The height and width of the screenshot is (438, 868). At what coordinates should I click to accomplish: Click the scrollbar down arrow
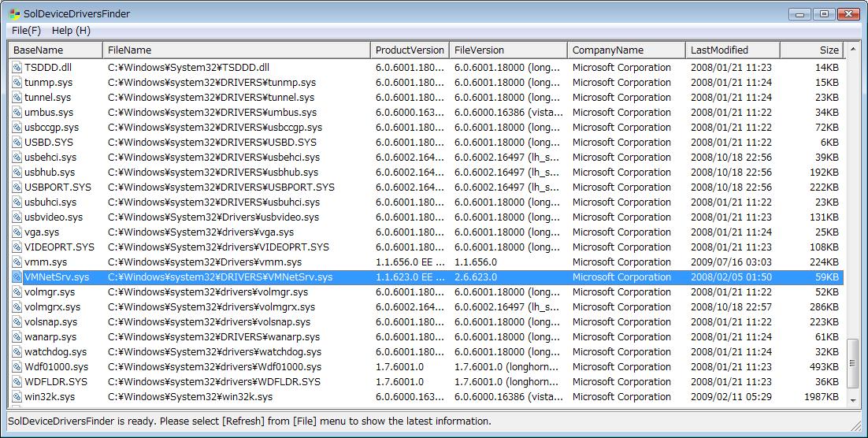852,401
